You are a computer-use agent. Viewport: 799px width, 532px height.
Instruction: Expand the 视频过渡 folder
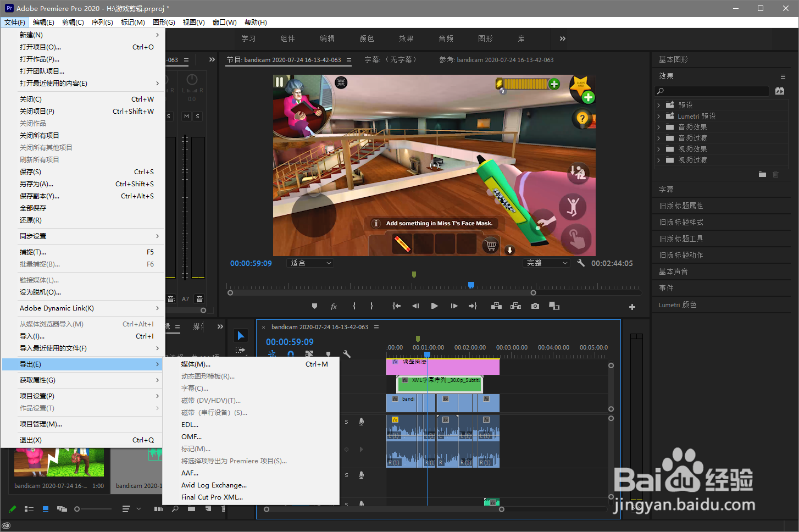(x=658, y=160)
